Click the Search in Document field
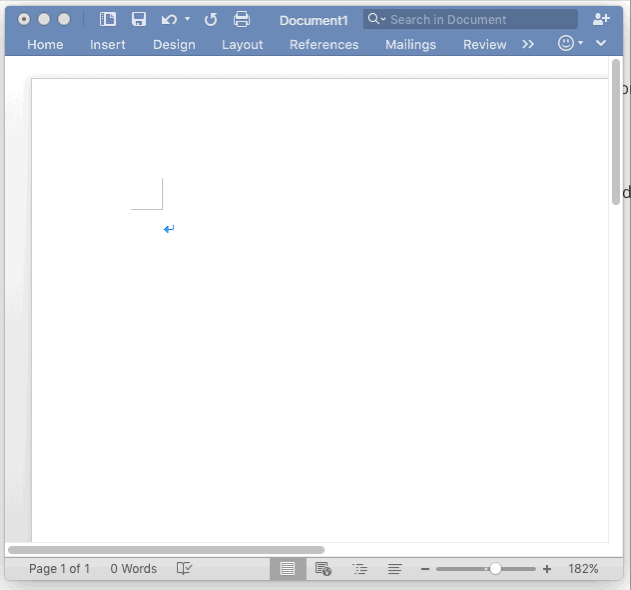The width and height of the screenshot is (631, 590). (470, 19)
